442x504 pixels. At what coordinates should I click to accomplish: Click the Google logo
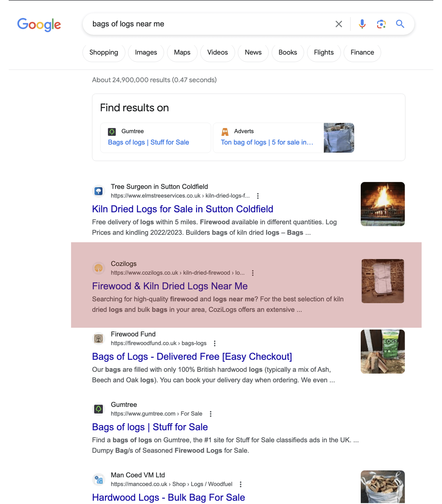(x=39, y=24)
